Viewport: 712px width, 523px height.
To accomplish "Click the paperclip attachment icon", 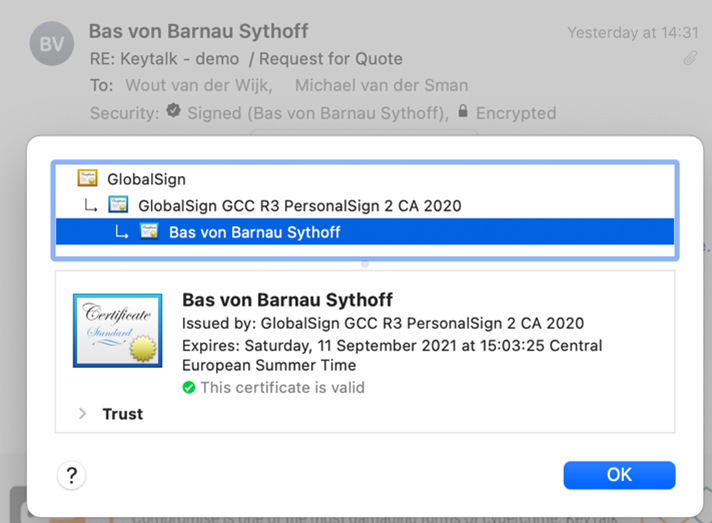I will [690, 59].
